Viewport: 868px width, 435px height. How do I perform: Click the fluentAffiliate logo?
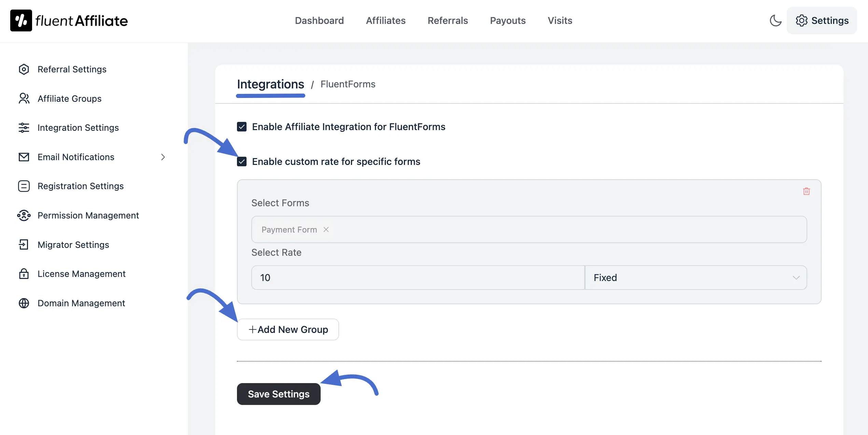[68, 20]
